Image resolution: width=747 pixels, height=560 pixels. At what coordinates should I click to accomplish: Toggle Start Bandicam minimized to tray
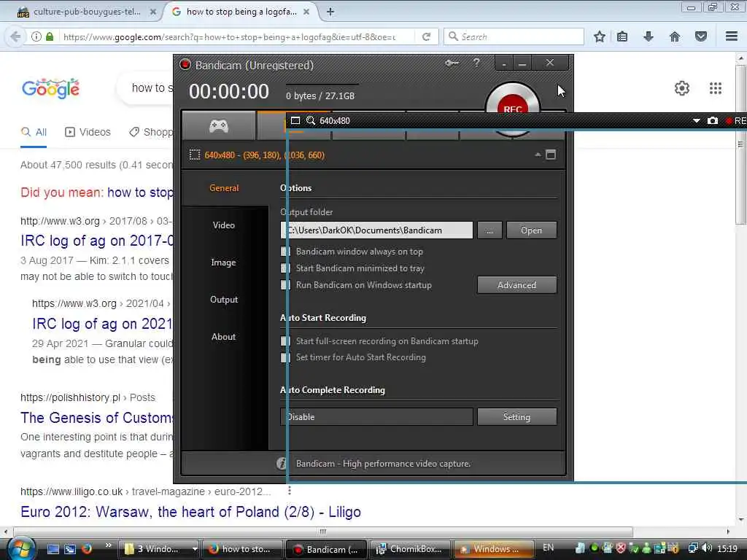pyautogui.click(x=285, y=268)
